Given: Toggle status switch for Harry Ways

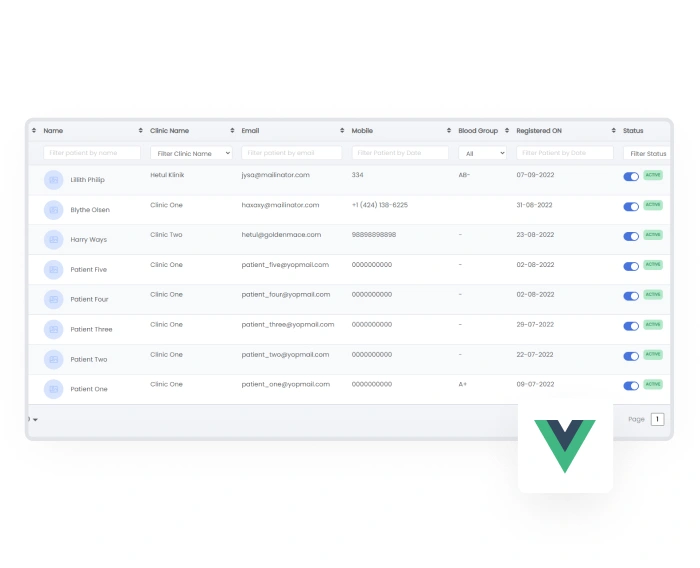Looking at the screenshot, I should click(631, 237).
